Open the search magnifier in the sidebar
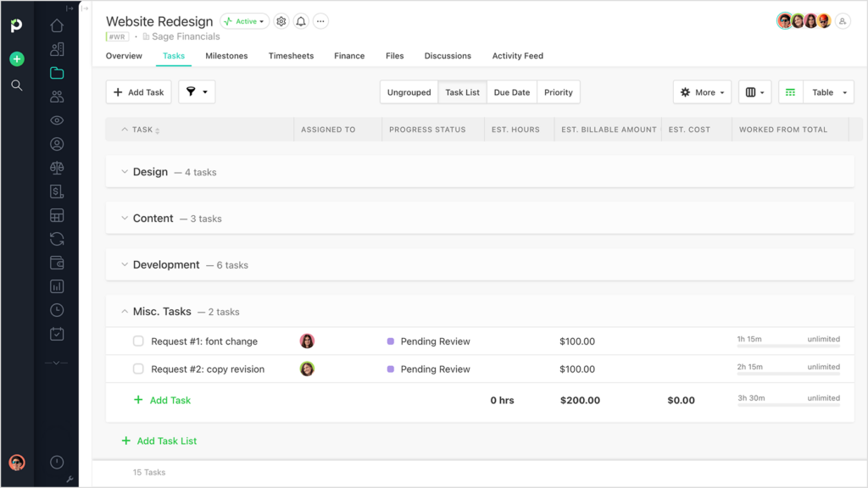Image resolution: width=868 pixels, height=488 pixels. click(16, 86)
